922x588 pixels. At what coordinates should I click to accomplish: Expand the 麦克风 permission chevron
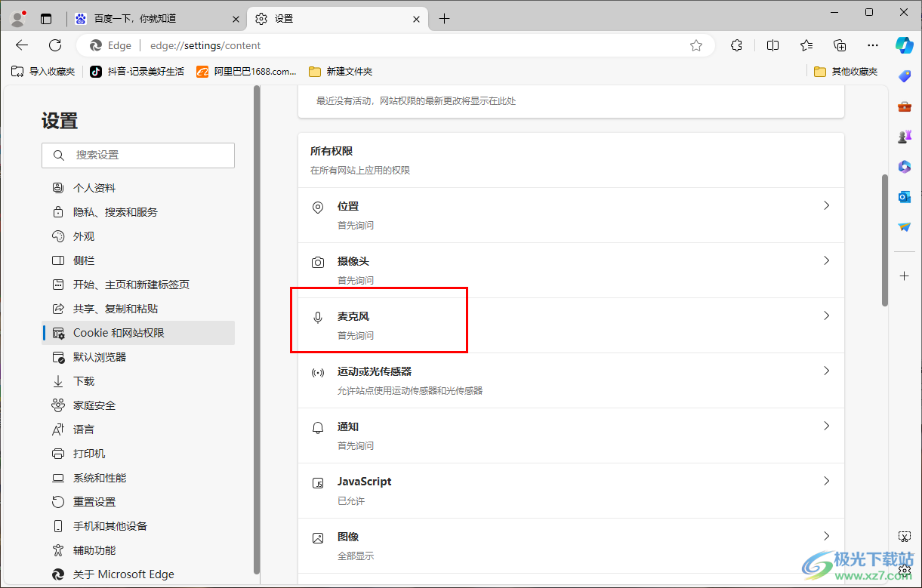826,316
